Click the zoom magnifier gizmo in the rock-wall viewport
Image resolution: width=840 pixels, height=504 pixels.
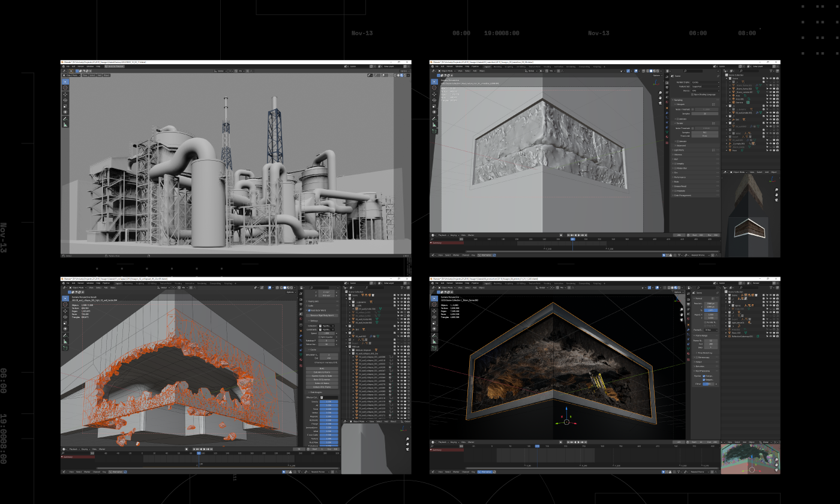[x=660, y=93]
